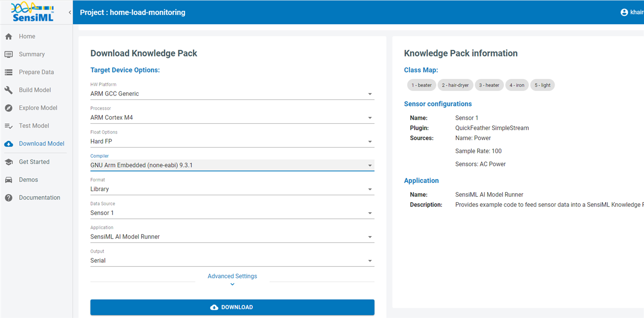Open the Data Source dropdown
This screenshot has height=318, width=644.
232,213
